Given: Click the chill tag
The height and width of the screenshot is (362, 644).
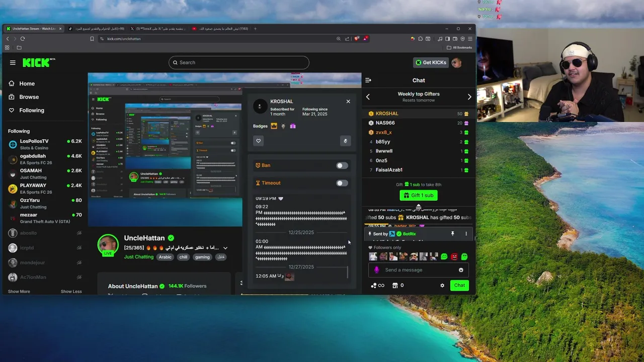Looking at the screenshot, I should 183,257.
